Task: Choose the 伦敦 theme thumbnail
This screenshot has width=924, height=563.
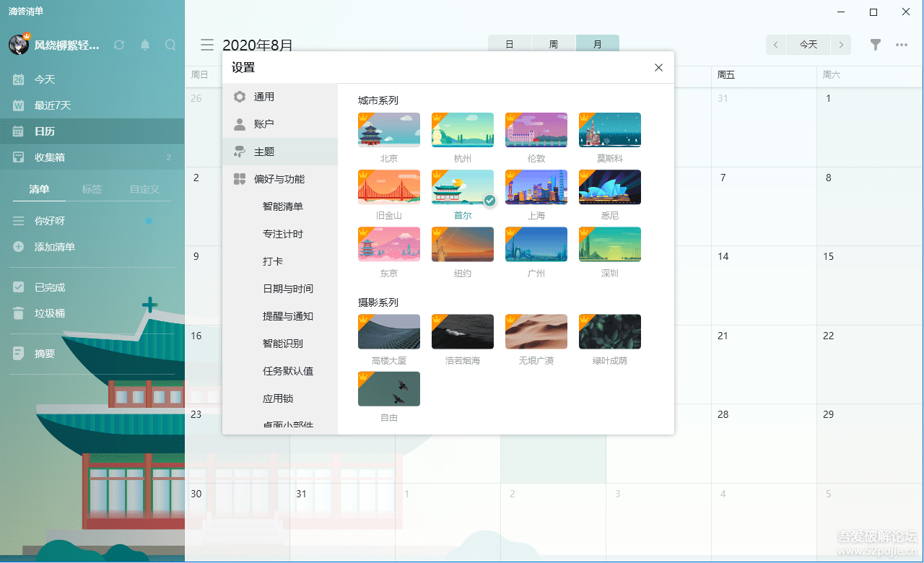Action: (536, 130)
